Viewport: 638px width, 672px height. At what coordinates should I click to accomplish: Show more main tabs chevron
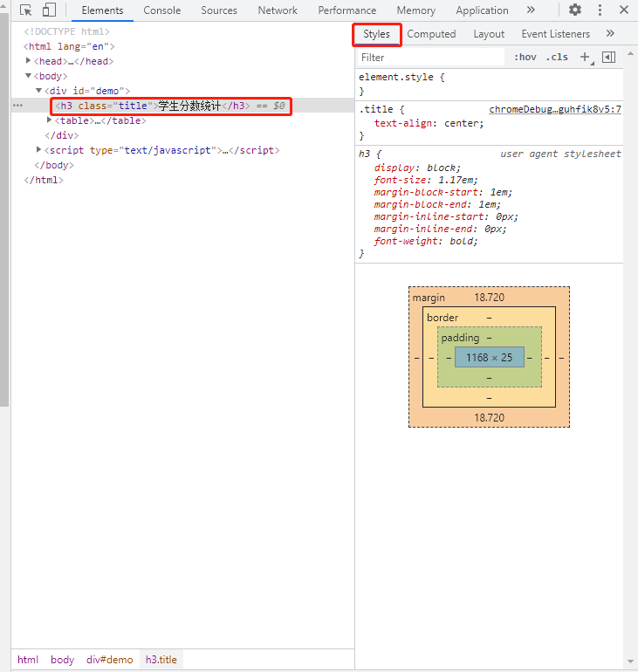[531, 10]
